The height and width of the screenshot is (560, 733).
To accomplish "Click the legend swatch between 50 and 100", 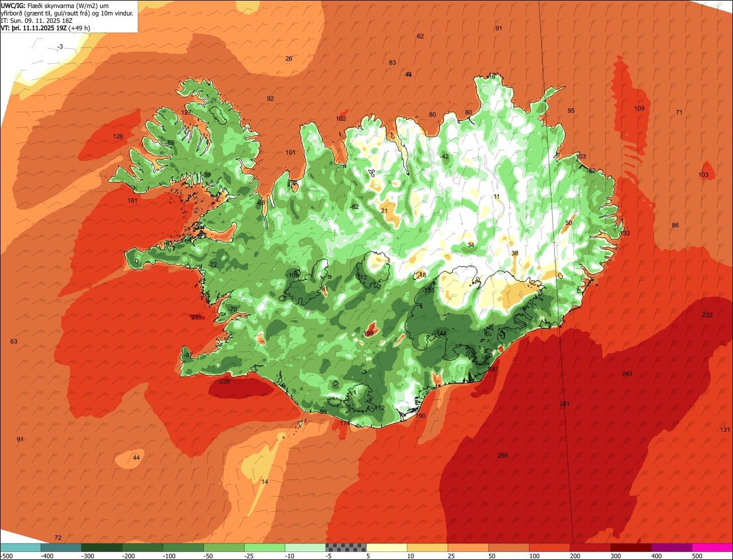I will (509, 547).
